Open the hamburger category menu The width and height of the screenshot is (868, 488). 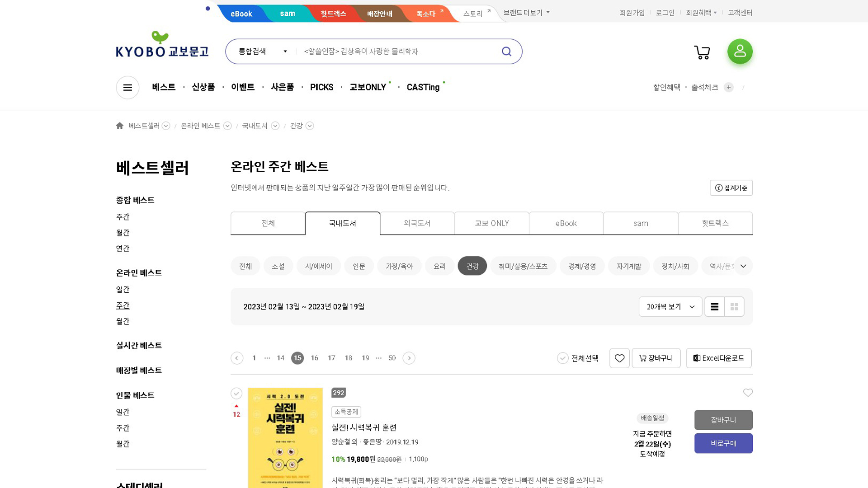[x=127, y=87]
